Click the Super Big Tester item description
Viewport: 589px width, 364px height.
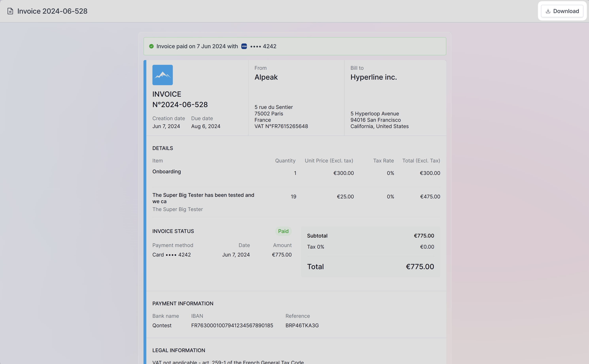tap(203, 198)
